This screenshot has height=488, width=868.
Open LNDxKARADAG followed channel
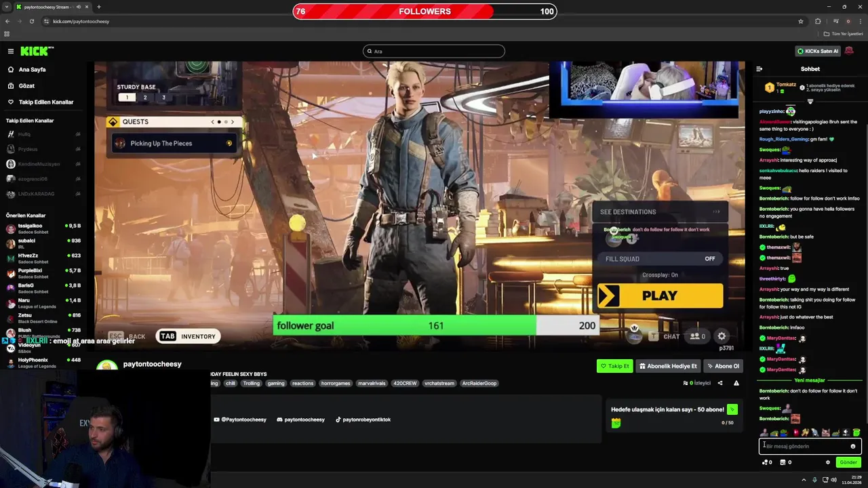point(43,194)
